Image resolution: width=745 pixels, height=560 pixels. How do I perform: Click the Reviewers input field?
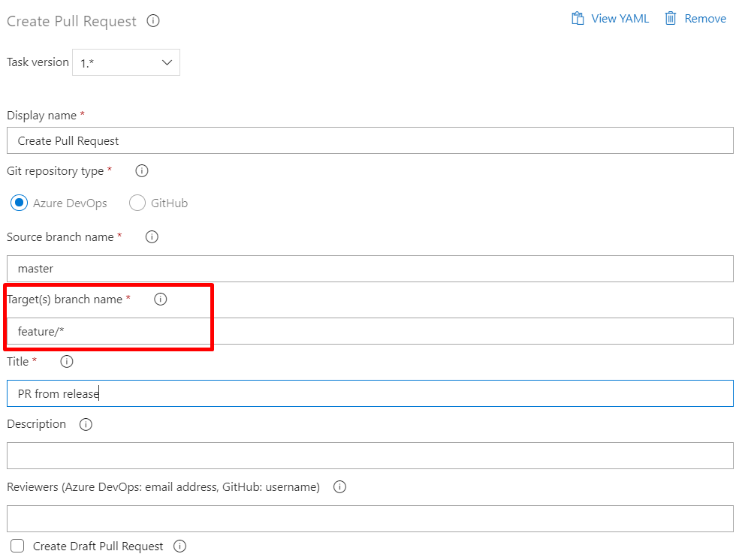[369, 519]
